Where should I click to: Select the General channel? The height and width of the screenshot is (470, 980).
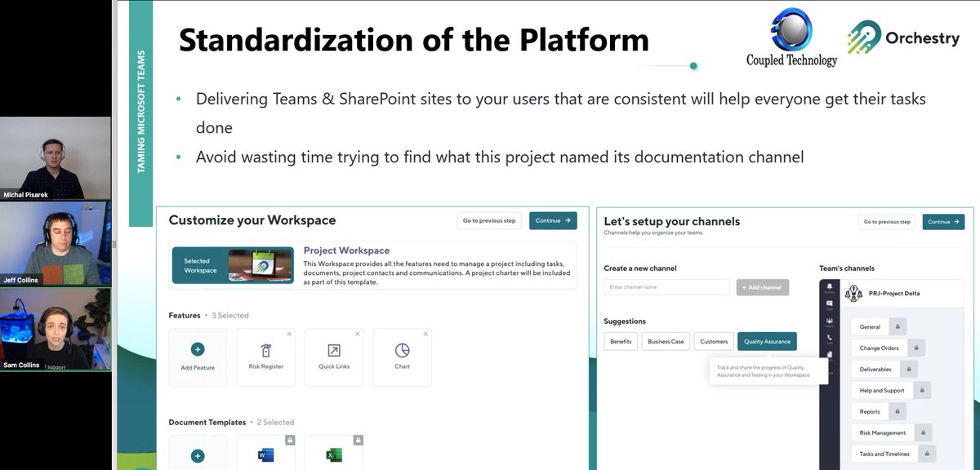[870, 326]
